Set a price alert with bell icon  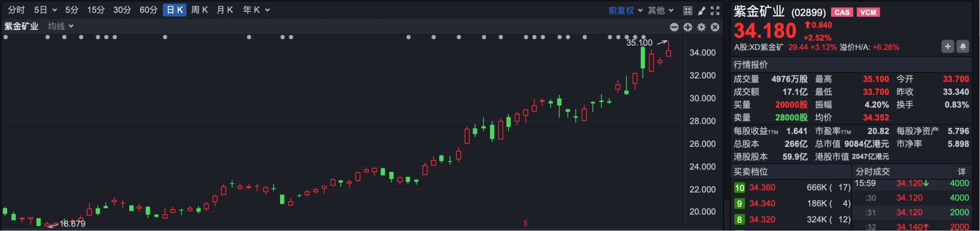tap(963, 46)
